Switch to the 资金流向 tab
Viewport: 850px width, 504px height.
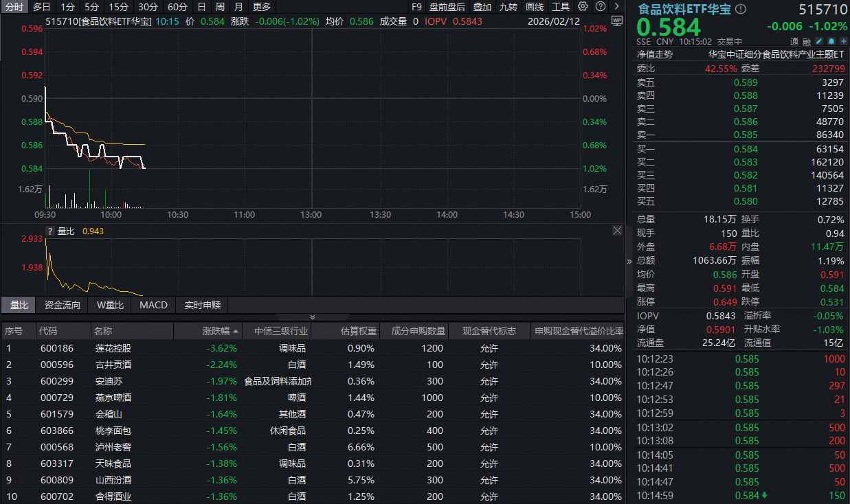[x=63, y=305]
